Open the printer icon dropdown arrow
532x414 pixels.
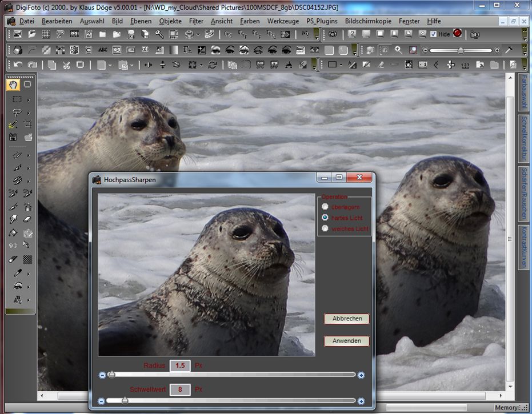tap(198, 34)
